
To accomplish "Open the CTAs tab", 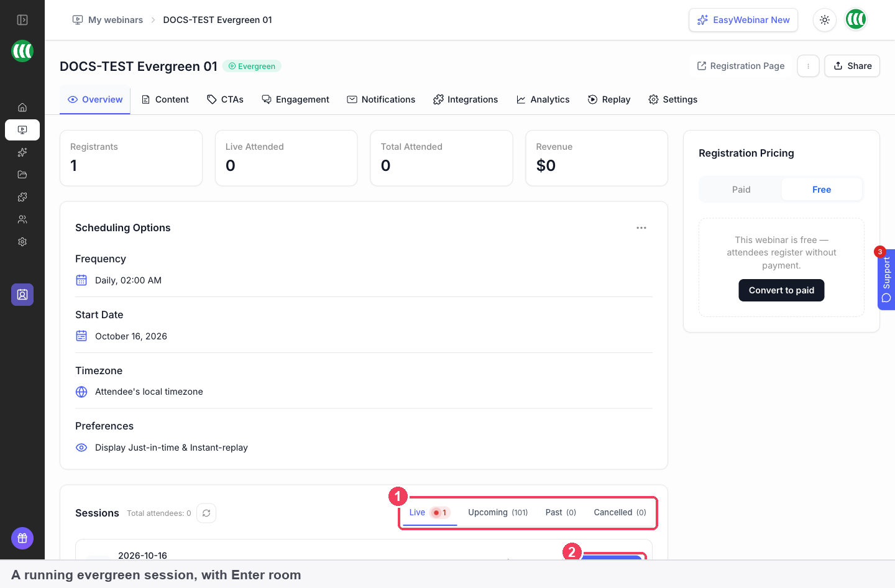I will 225,99.
